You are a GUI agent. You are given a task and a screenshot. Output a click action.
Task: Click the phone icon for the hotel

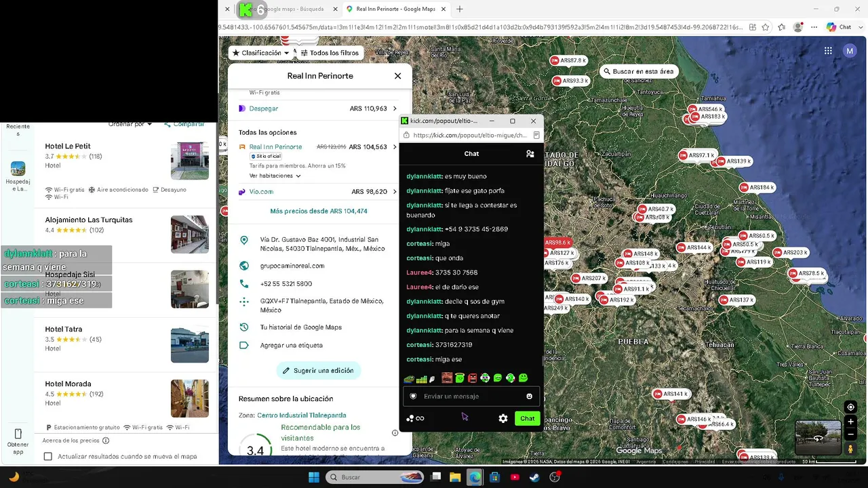point(244,284)
